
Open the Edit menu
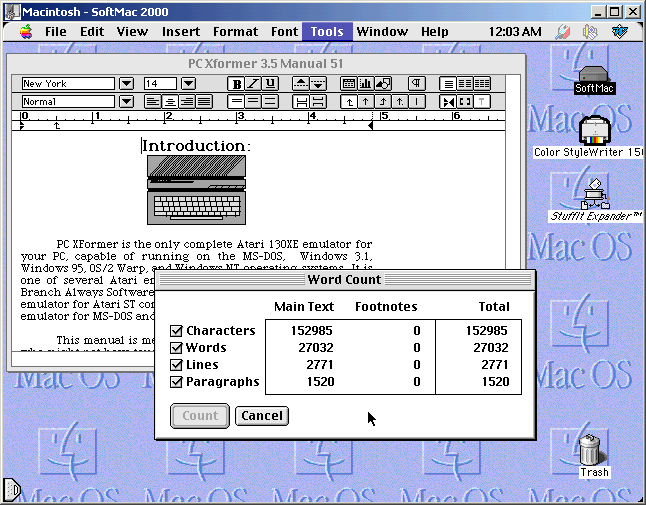pos(92,32)
